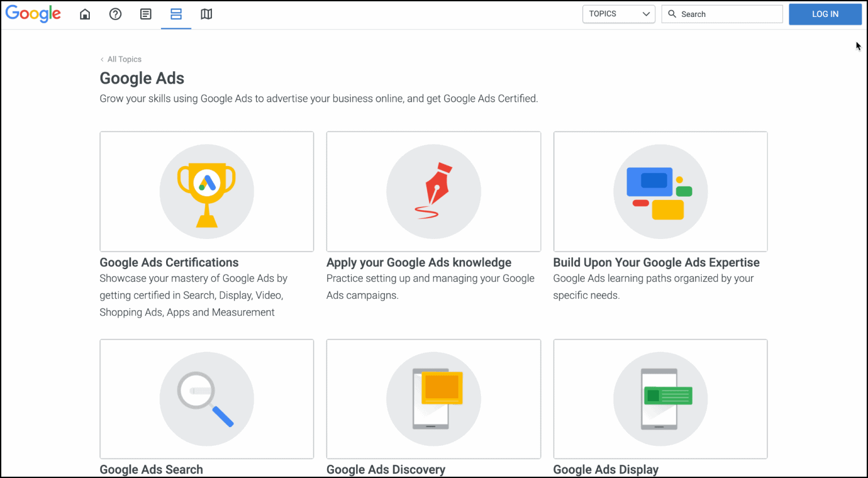Click the search magnifier icon in the search box
This screenshot has height=478, width=868.
tap(672, 14)
